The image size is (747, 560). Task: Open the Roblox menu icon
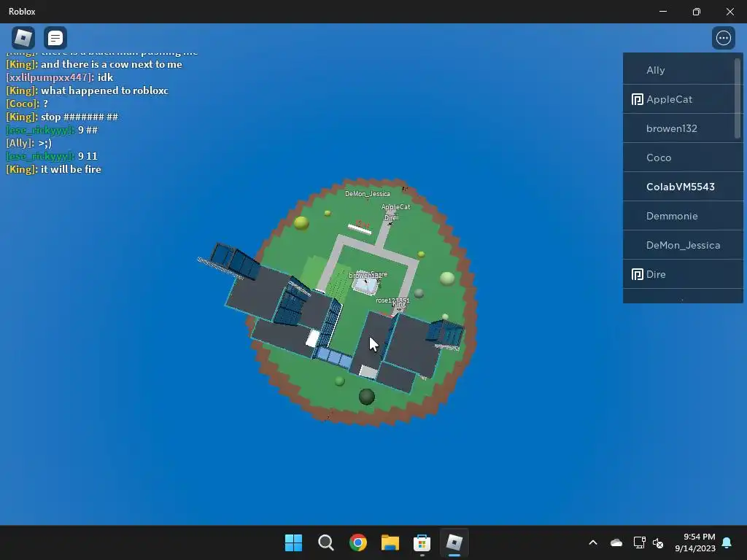pos(23,38)
